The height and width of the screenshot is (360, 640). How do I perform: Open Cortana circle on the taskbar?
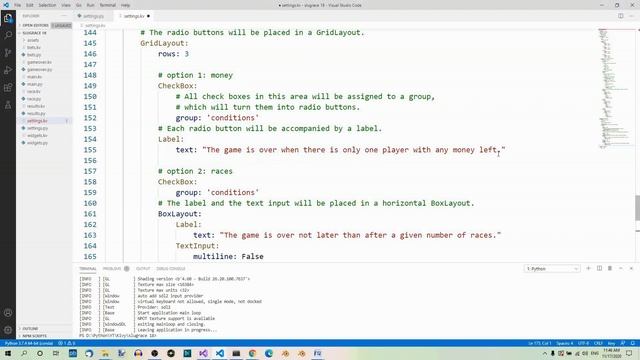[x=40, y=353]
